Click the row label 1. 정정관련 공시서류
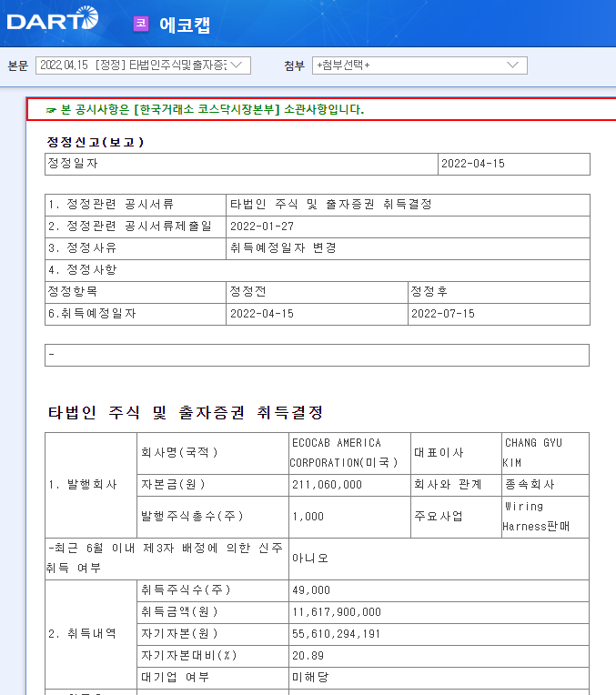Image resolution: width=616 pixels, height=695 pixels. pos(111,205)
